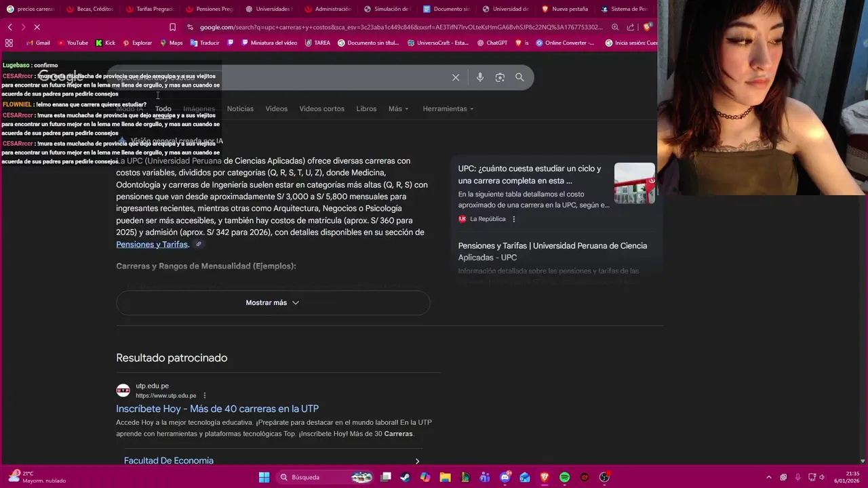Show hidden system tray icons chevron
This screenshot has width=868, height=488.
tap(769, 477)
